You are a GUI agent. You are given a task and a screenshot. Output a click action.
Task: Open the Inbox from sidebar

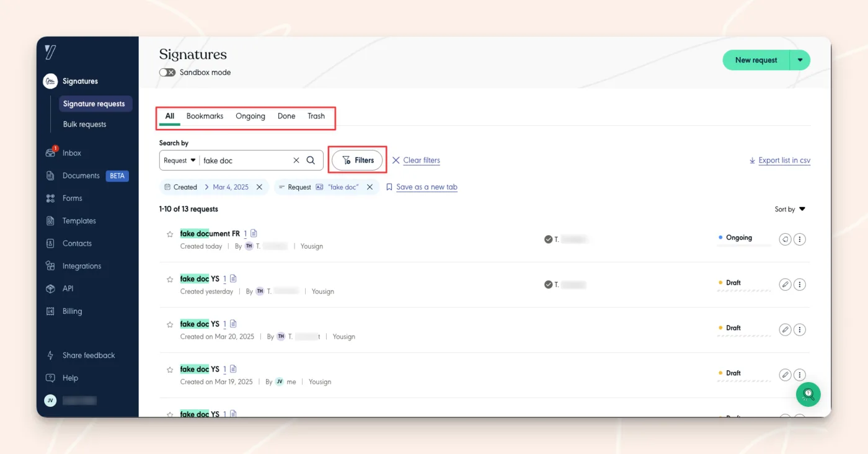click(71, 153)
